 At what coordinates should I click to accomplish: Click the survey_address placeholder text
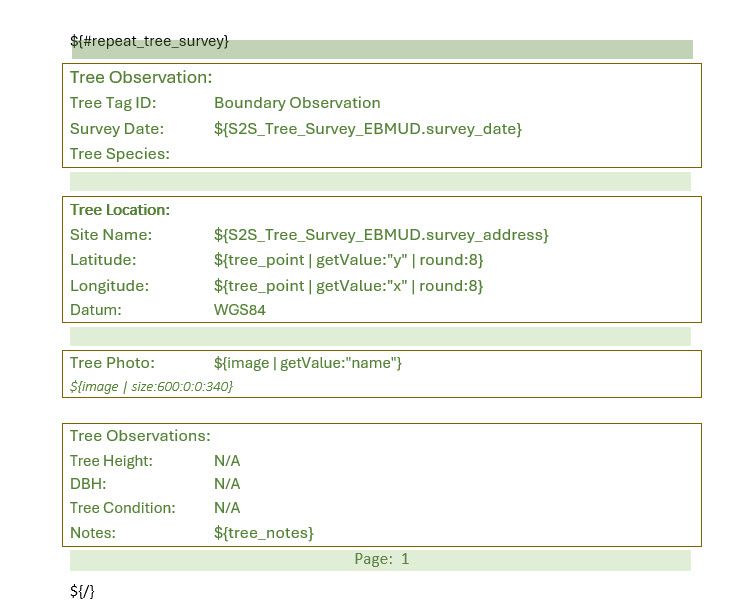pyautogui.click(x=381, y=235)
